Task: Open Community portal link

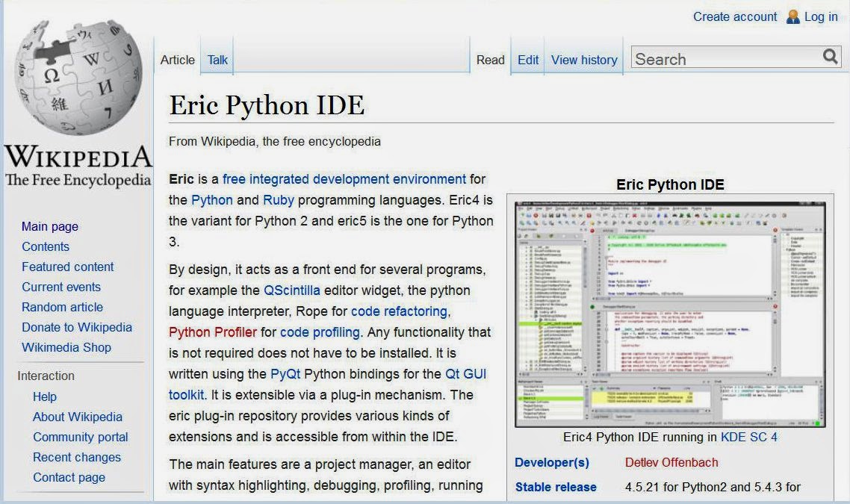Action: [x=81, y=437]
